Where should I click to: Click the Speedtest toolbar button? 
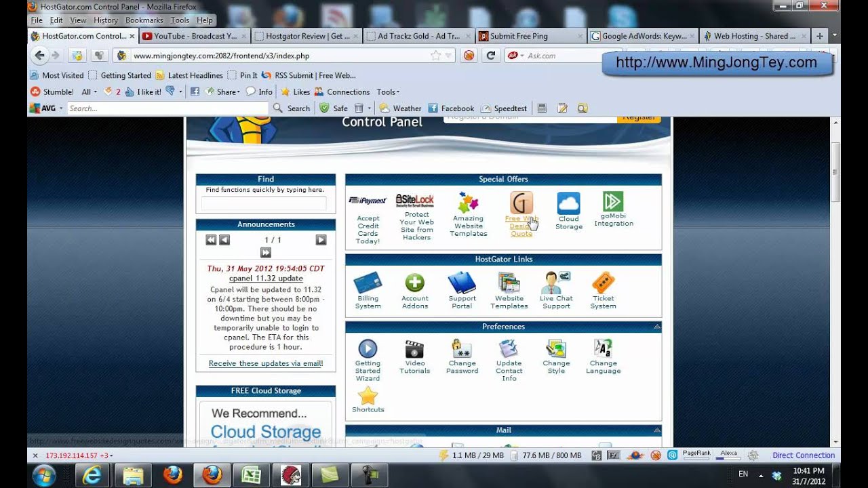coord(504,108)
